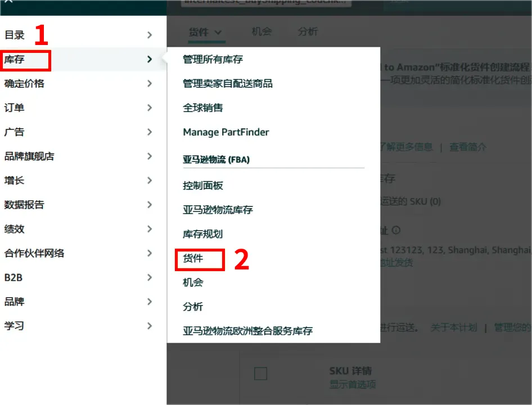The image size is (532, 405).
Task: Open Manage PartFinder from the submenu
Action: (x=226, y=132)
